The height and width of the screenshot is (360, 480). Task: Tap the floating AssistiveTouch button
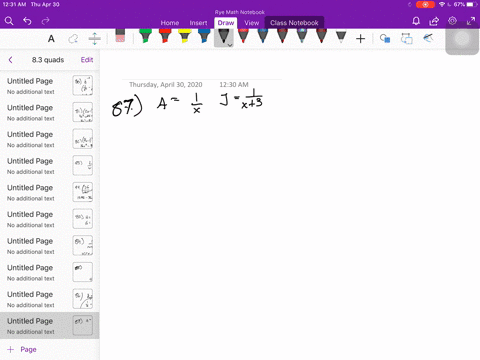click(x=462, y=39)
